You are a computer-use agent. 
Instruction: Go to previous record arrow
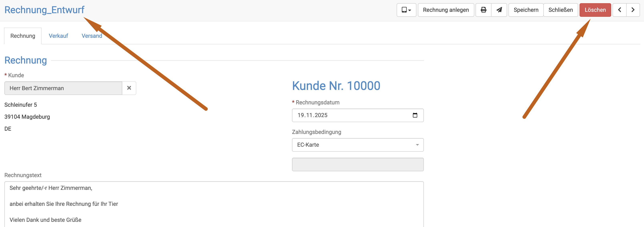click(x=620, y=10)
